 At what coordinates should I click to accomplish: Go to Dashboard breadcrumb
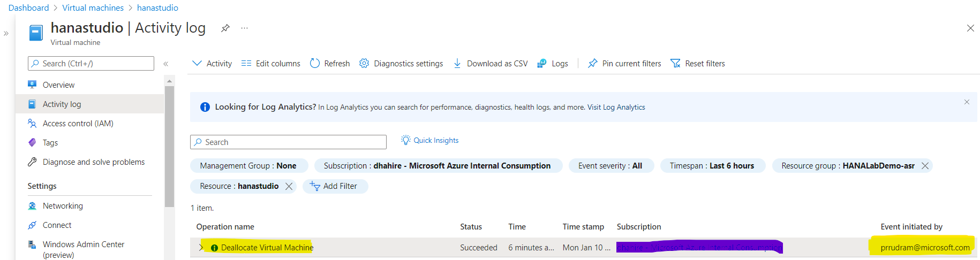28,8
